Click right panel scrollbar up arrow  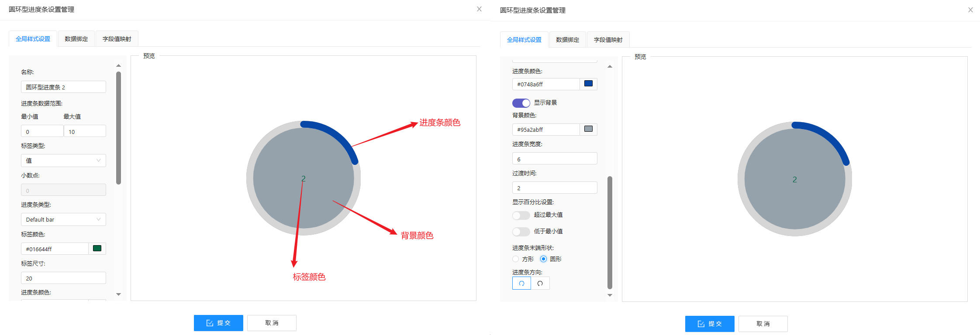click(610, 66)
